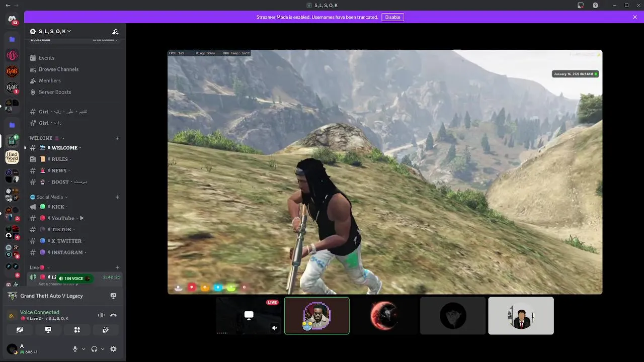The width and height of the screenshot is (644, 362).
Task: Expand the S,L,S,O,K server name dropdown
Action: pyautogui.click(x=50, y=31)
